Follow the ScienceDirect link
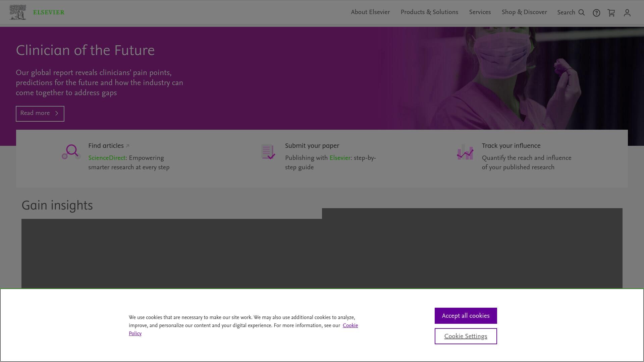The width and height of the screenshot is (644, 362). pos(107,158)
